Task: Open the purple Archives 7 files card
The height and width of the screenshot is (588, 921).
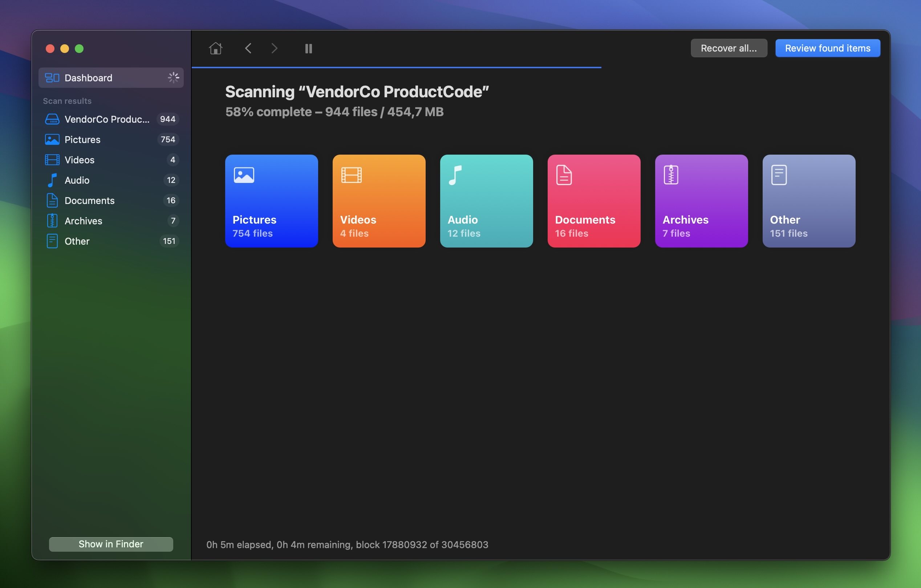Action: 701,201
